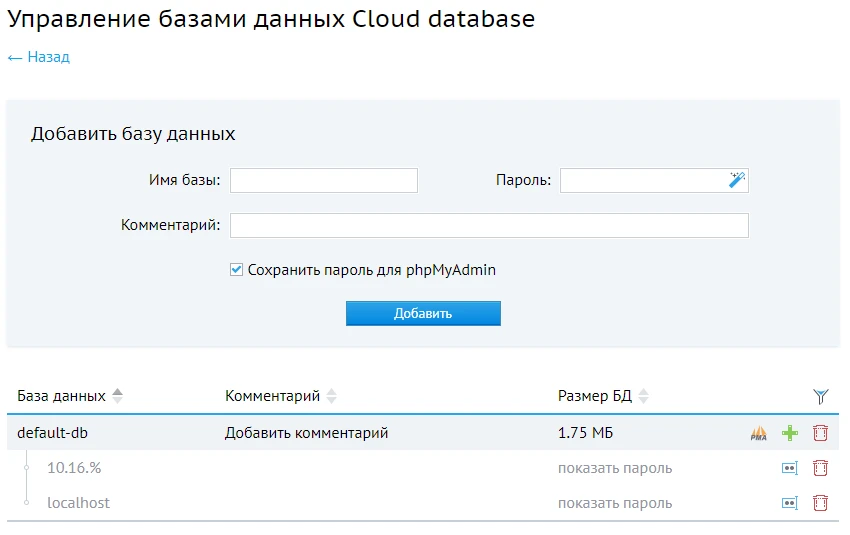Focus the Пароль input field
The height and width of the screenshot is (535, 850).
point(654,181)
